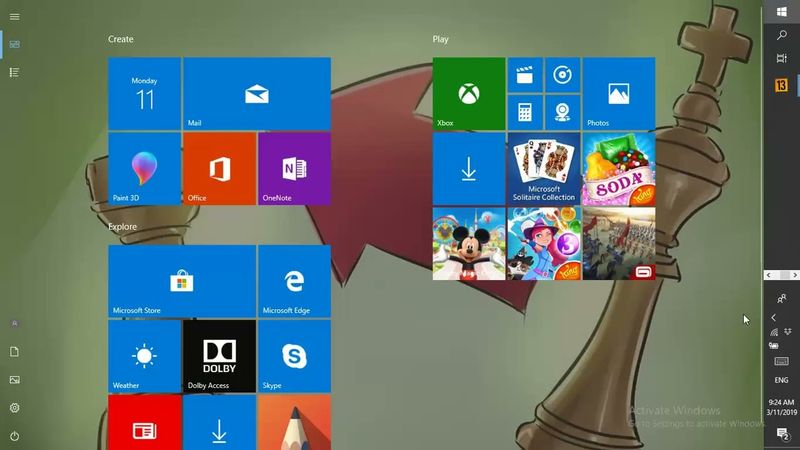The height and width of the screenshot is (450, 800).
Task: Open the OneNote tile
Action: pyautogui.click(x=294, y=168)
